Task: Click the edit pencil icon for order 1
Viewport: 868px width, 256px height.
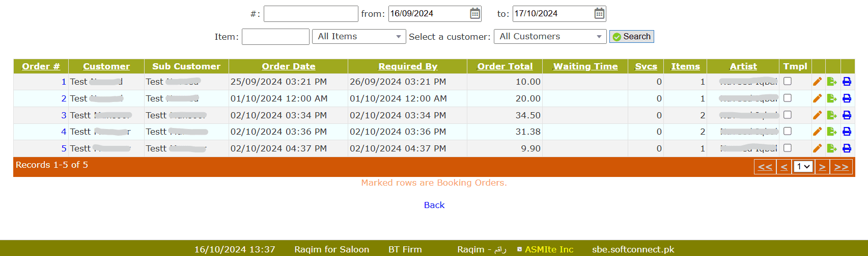Action: [x=818, y=82]
